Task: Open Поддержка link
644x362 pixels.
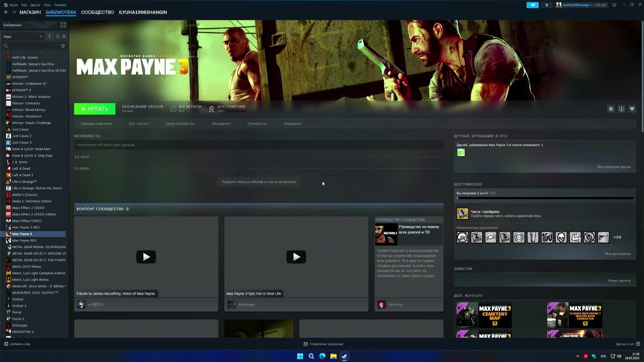Action: (292, 124)
